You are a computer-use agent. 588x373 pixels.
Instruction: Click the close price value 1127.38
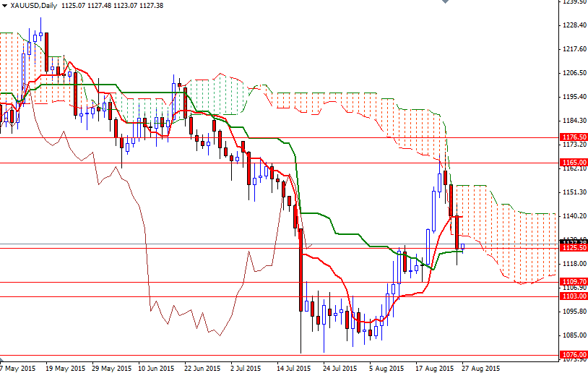(x=151, y=6)
